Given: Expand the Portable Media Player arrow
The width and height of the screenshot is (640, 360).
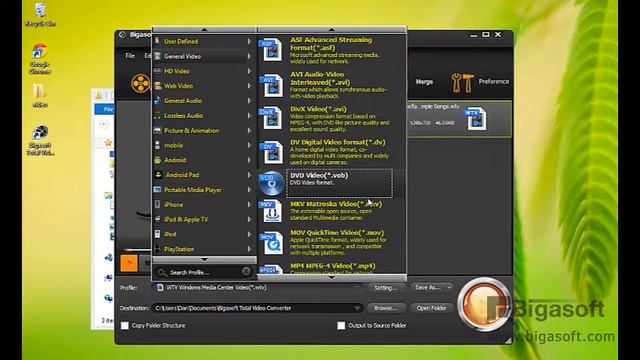Looking at the screenshot, I should click(x=249, y=190).
